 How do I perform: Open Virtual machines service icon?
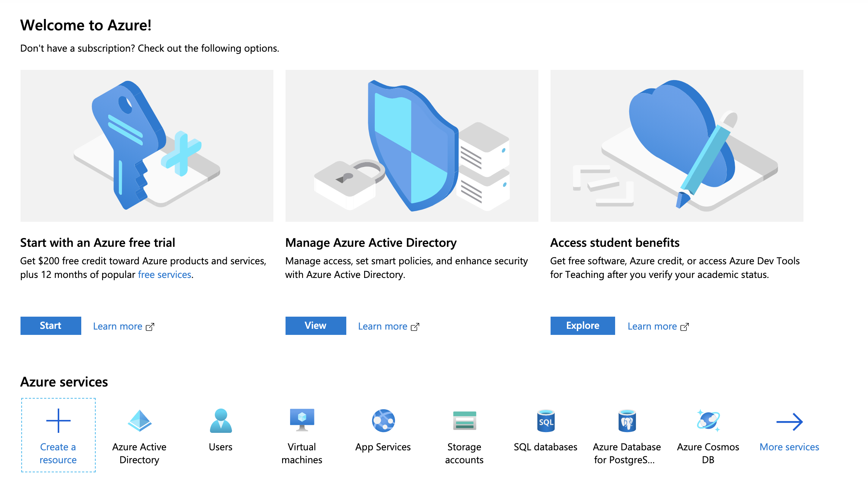click(x=302, y=420)
